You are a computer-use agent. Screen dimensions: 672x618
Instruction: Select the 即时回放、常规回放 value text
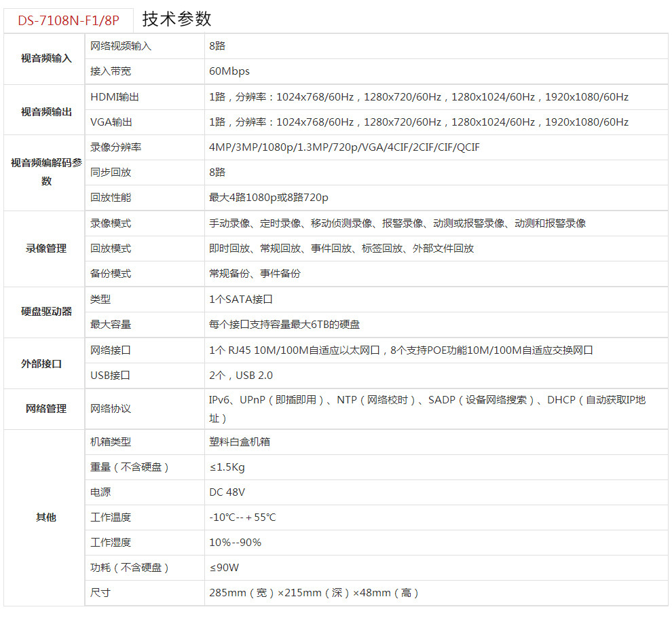coord(341,249)
